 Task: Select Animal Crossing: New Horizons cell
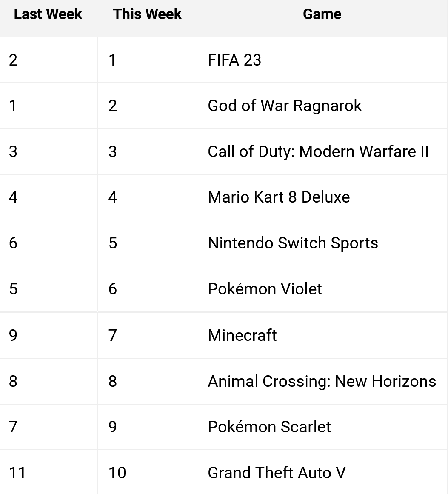click(322, 381)
